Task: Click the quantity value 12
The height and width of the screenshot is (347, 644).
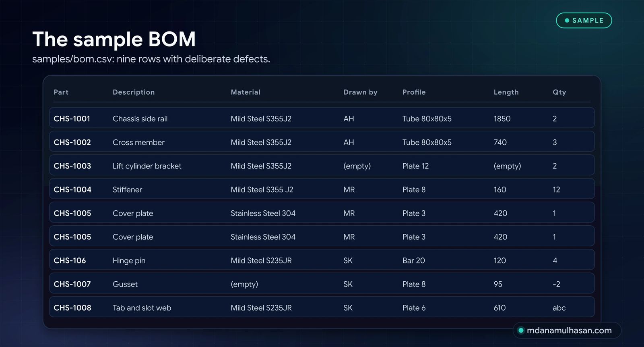Action: 556,190
